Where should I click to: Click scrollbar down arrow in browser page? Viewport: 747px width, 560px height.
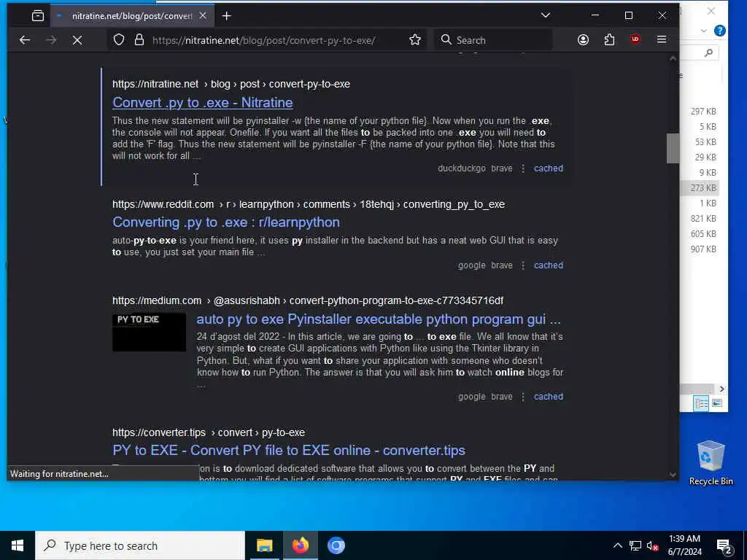[673, 474]
